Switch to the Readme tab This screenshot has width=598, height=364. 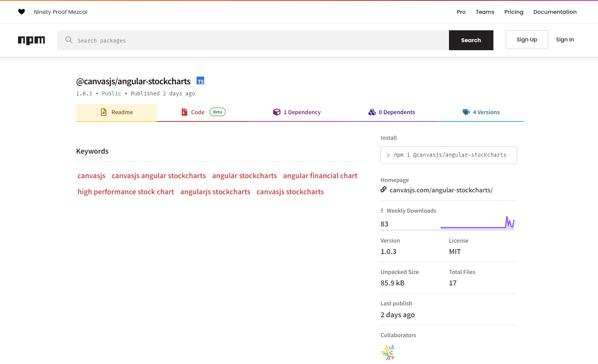click(116, 112)
